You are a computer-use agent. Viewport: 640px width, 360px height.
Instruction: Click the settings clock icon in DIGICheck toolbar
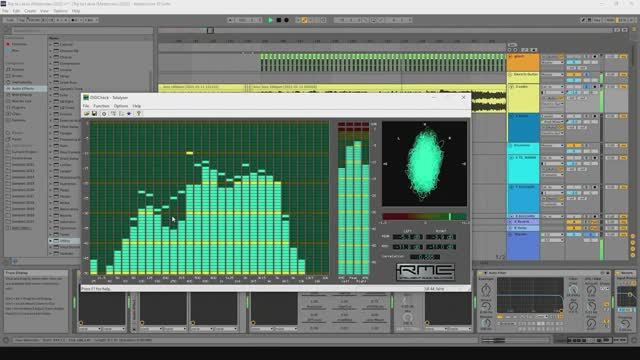pos(104,113)
